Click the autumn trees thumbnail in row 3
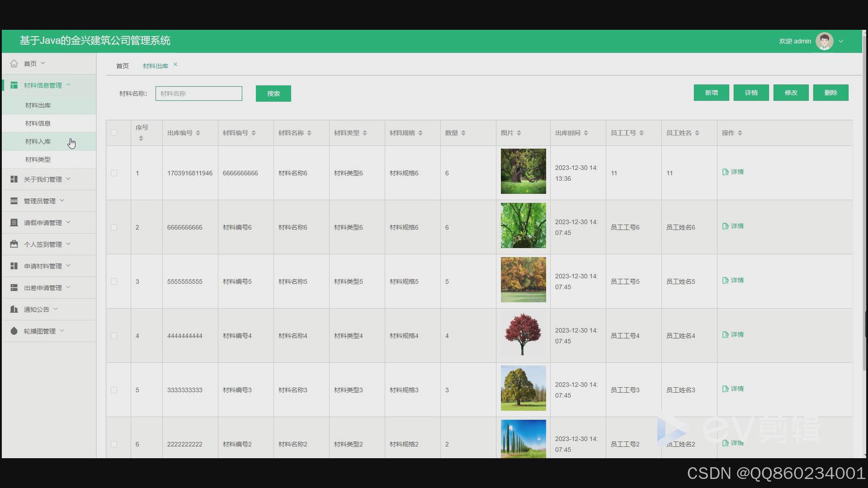 pyautogui.click(x=524, y=280)
